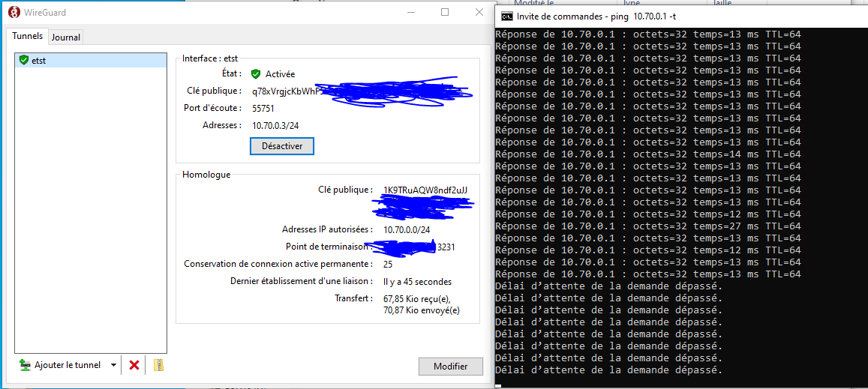Minimize the WireGuard window
868x389 pixels.
[411, 12]
